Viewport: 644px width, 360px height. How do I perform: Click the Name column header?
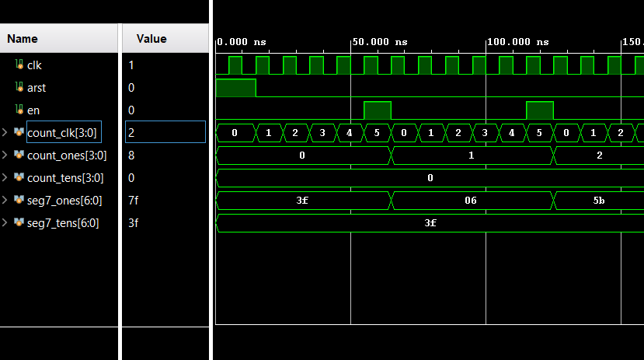59,38
